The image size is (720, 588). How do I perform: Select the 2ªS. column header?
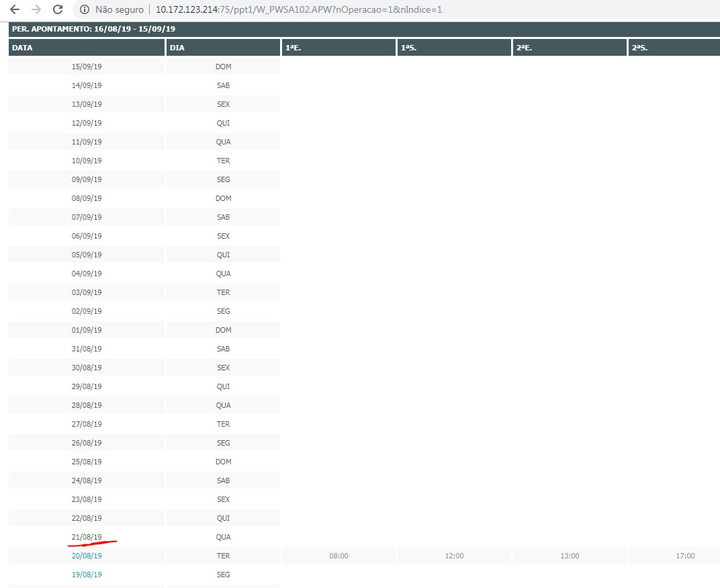tap(674, 48)
